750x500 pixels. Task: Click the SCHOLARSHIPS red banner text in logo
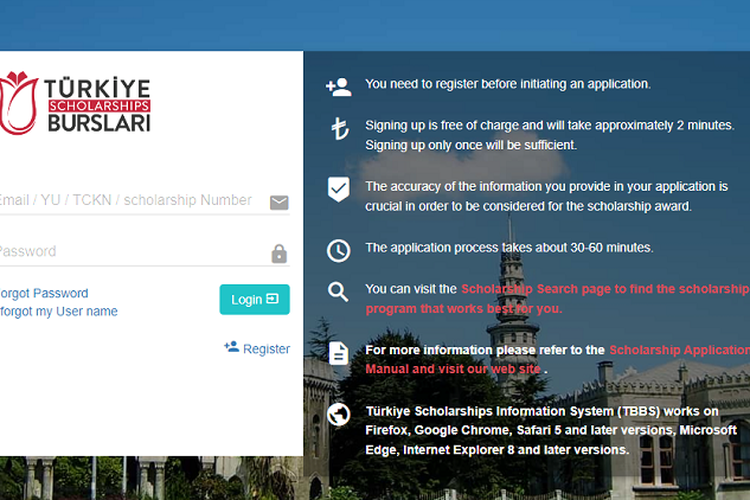coord(99,106)
